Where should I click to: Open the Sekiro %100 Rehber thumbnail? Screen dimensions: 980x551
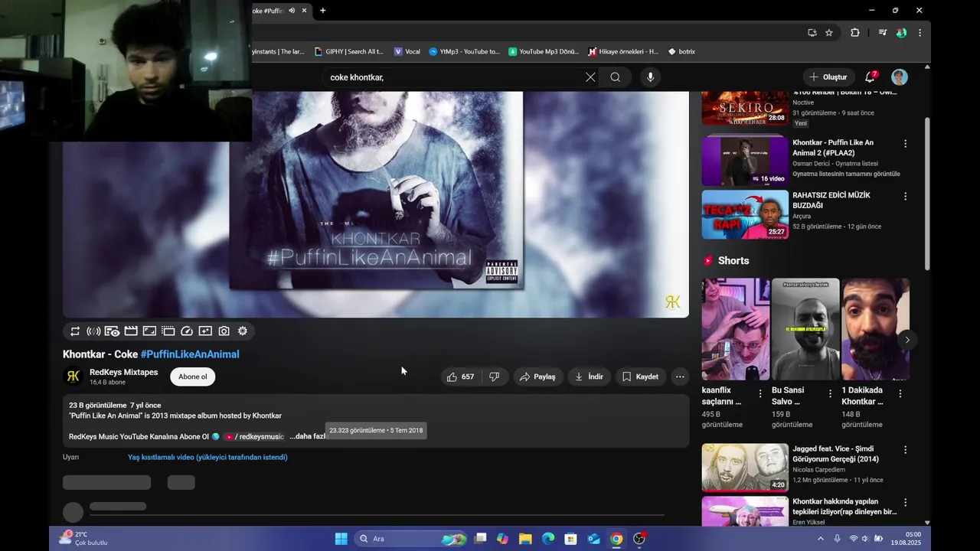[745, 109]
